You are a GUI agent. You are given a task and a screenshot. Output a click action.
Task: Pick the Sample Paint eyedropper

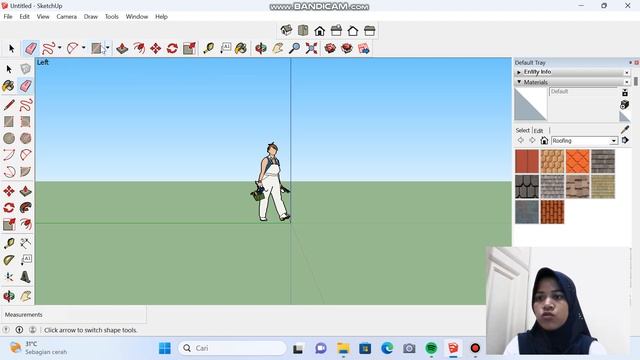[x=624, y=130]
